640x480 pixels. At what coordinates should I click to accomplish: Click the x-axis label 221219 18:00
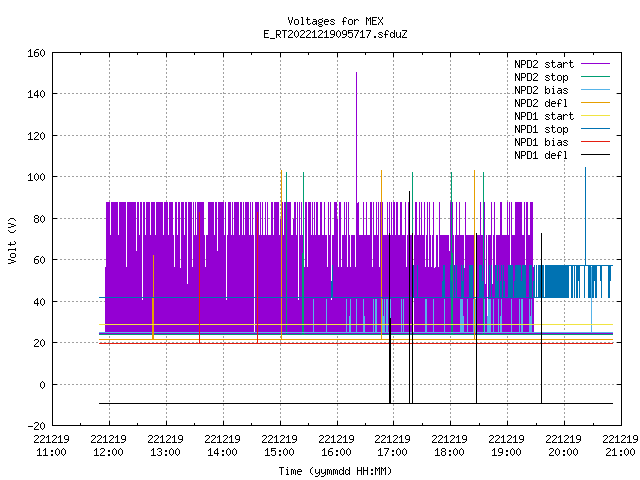pos(449,446)
